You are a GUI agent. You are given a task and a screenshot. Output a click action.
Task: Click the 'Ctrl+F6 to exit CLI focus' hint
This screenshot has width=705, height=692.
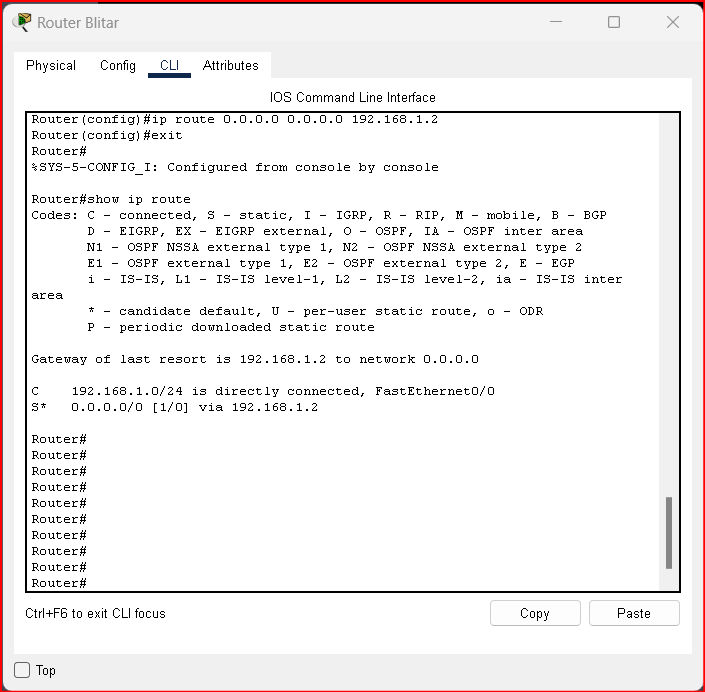(x=95, y=613)
